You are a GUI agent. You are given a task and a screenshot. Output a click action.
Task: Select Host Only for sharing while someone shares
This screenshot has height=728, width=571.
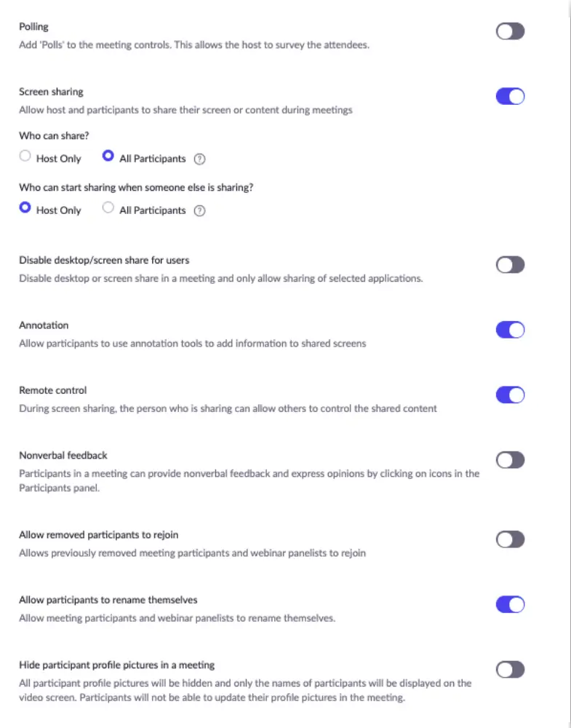tap(25, 207)
